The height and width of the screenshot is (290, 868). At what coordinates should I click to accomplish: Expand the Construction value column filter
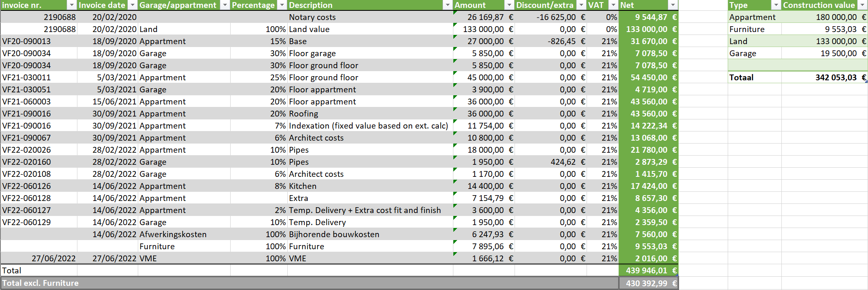coord(863,5)
